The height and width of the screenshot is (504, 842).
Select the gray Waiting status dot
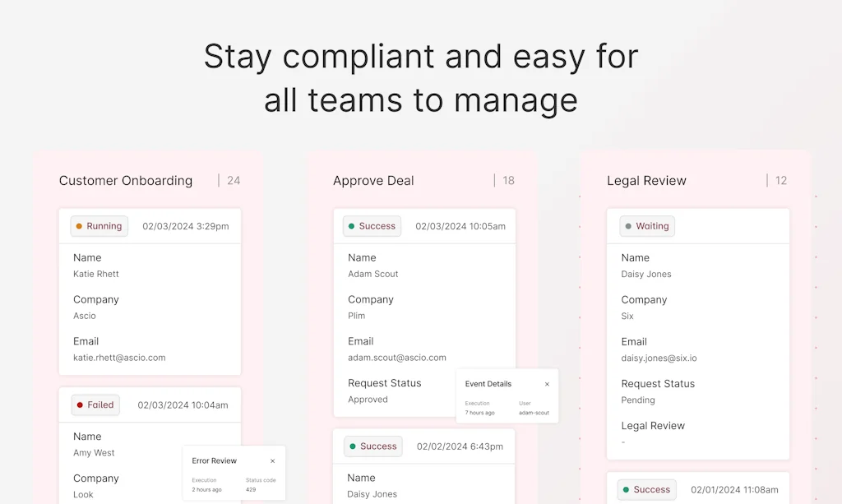(629, 225)
